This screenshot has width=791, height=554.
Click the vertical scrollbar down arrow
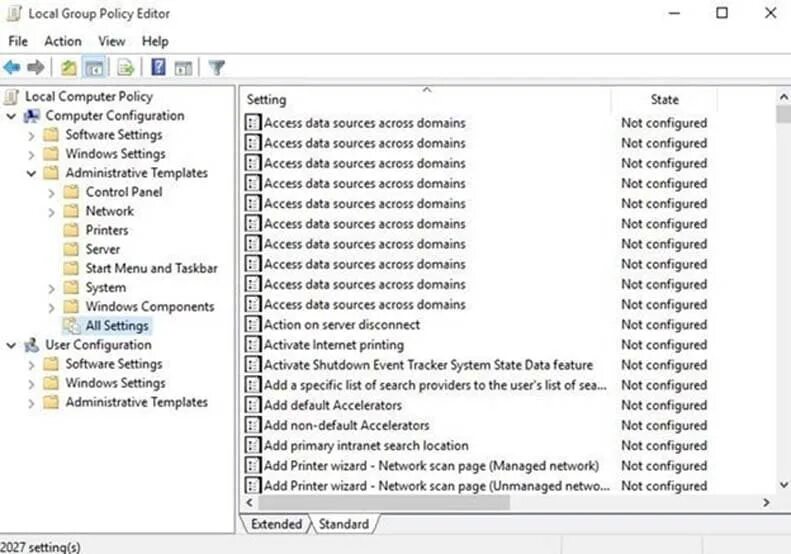(x=783, y=485)
